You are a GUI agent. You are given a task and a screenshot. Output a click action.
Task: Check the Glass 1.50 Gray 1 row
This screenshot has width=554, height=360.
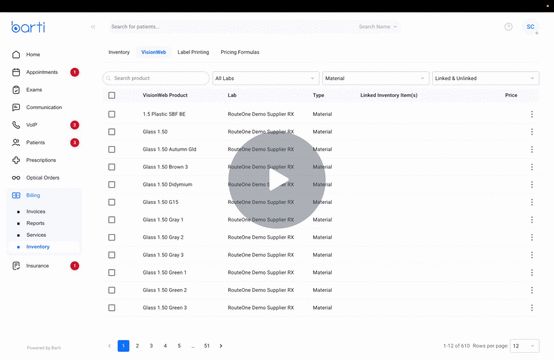coord(112,220)
